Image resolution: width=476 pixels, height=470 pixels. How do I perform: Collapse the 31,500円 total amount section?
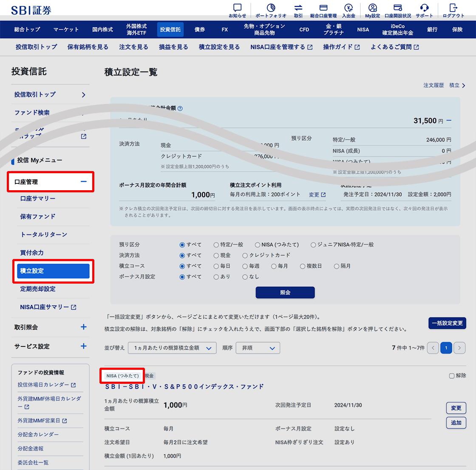pos(449,121)
